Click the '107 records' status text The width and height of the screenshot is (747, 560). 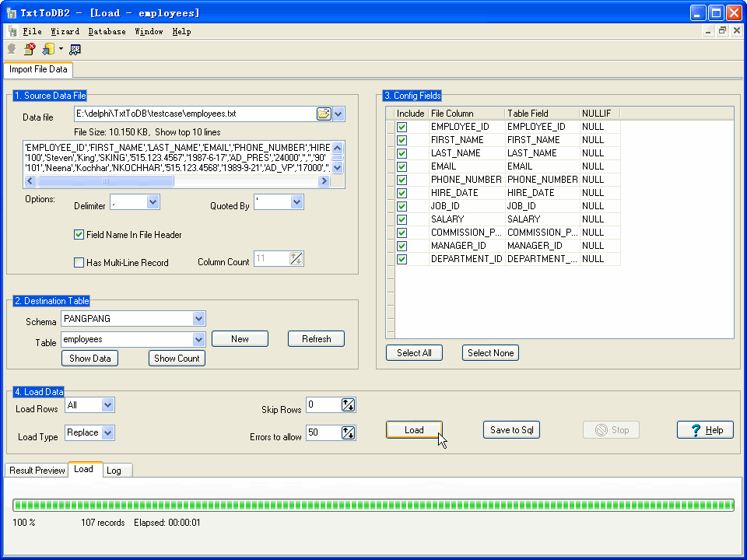pyautogui.click(x=103, y=523)
